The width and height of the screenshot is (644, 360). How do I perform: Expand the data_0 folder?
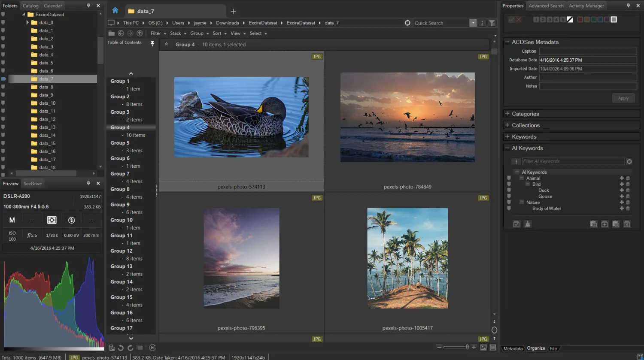tap(27, 22)
